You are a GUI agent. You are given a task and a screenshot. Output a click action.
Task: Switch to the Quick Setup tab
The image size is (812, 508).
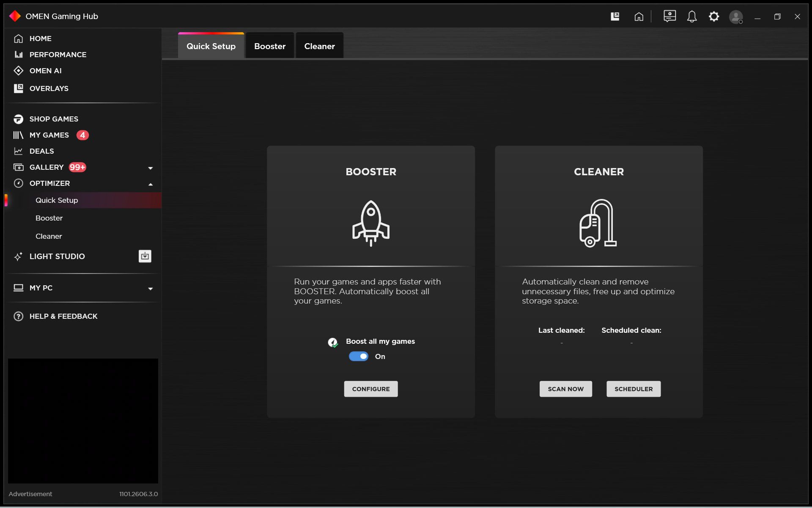click(211, 46)
